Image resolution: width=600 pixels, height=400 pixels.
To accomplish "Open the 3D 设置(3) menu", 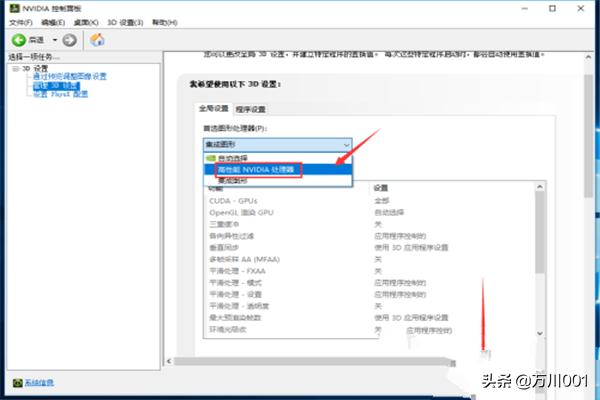I will tap(125, 23).
